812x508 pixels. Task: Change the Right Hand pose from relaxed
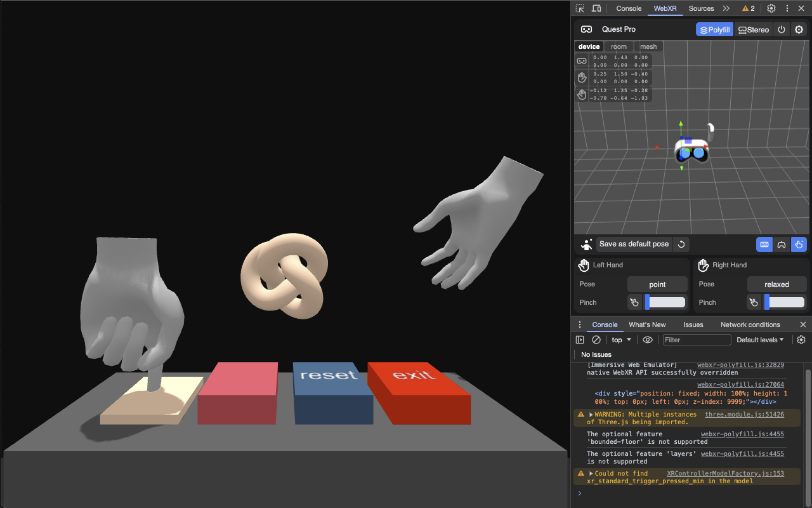point(776,284)
